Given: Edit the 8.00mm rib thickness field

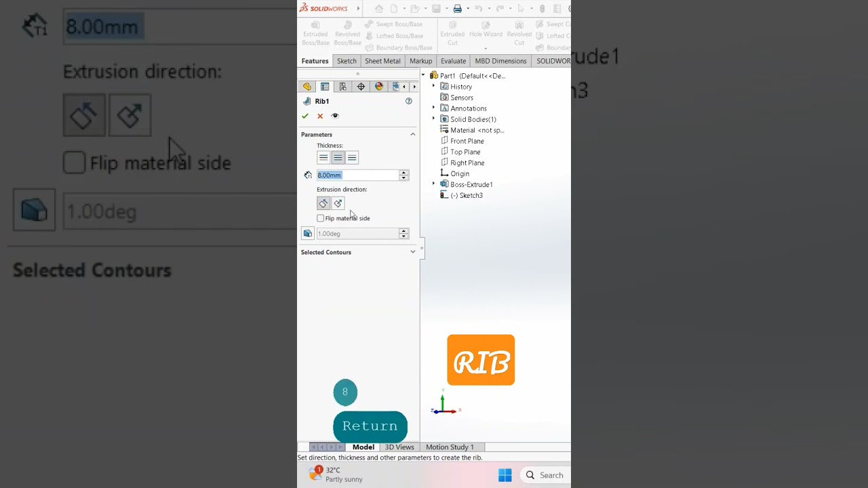Looking at the screenshot, I should 357,175.
